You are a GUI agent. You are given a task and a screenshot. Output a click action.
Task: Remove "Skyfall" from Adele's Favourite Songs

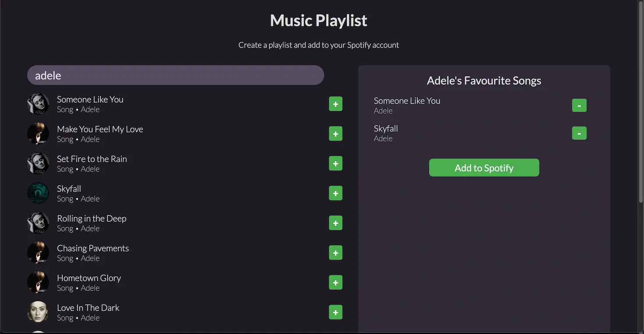click(x=579, y=133)
